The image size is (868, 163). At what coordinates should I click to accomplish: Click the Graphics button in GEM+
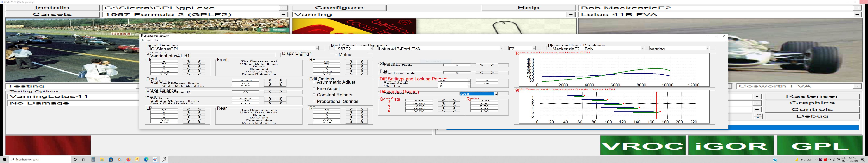tap(812, 103)
